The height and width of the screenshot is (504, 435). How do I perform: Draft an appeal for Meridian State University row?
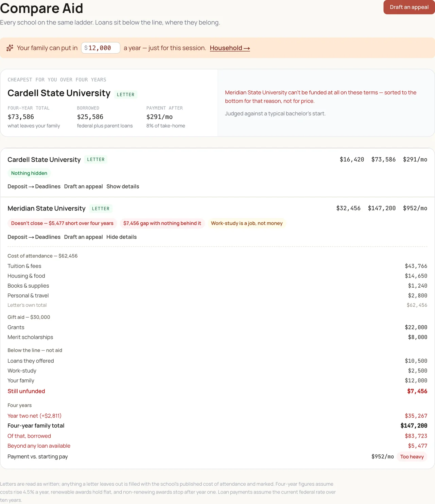(x=83, y=237)
